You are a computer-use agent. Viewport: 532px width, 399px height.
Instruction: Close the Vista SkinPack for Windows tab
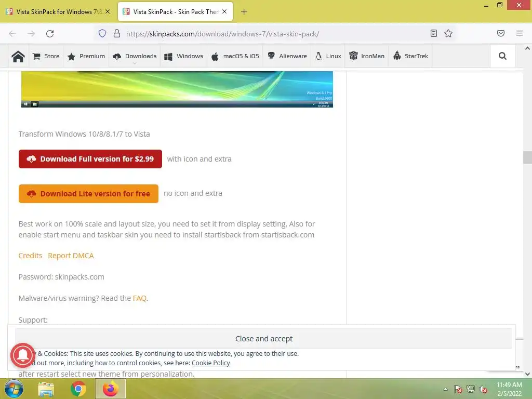coord(108,11)
